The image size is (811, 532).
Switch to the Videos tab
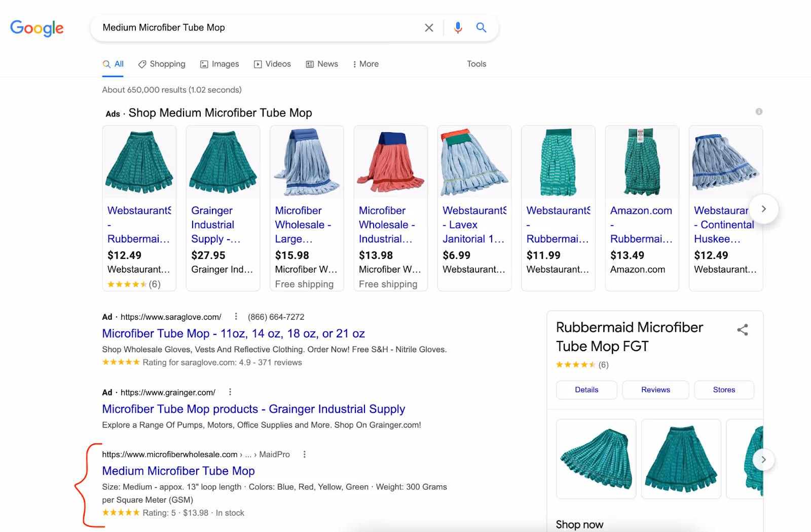[272, 64]
